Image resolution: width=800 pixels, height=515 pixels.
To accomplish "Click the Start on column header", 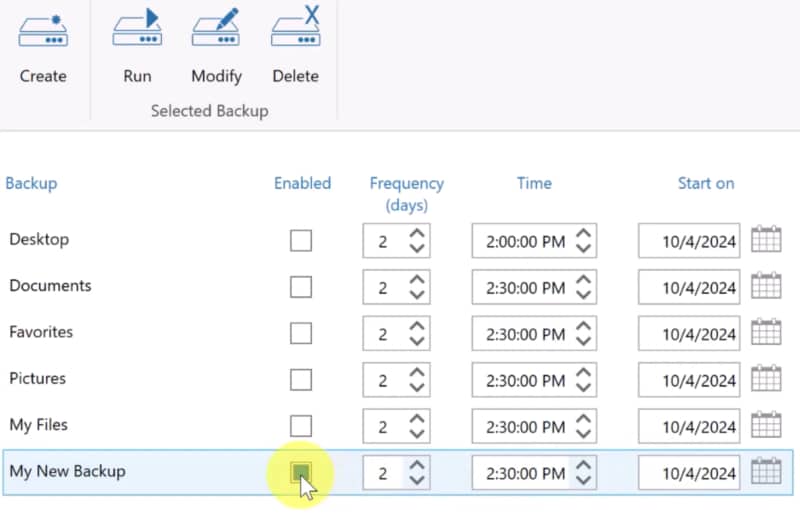I will [705, 183].
